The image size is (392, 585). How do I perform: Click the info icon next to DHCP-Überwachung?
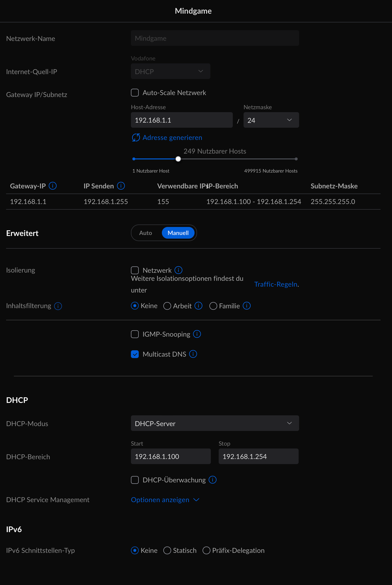tap(213, 480)
